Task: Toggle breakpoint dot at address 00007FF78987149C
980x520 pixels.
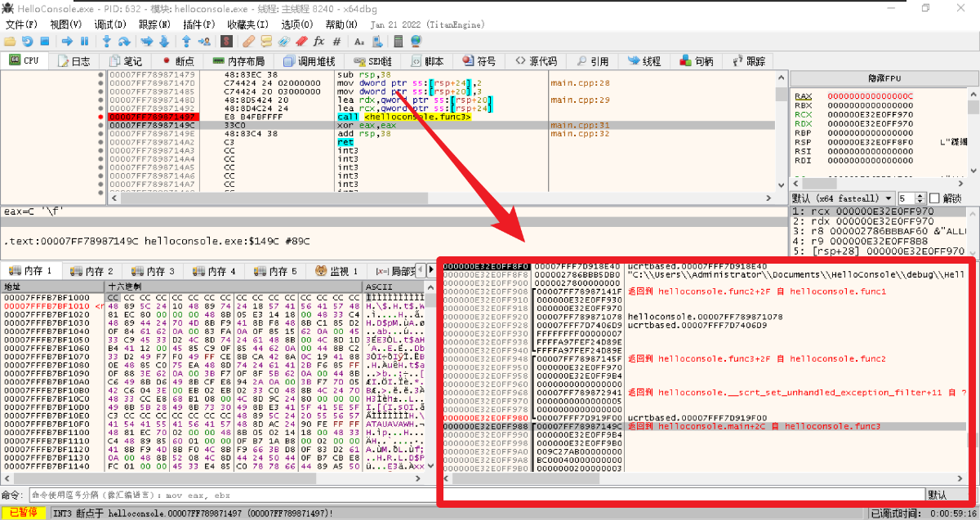Action: [x=101, y=125]
